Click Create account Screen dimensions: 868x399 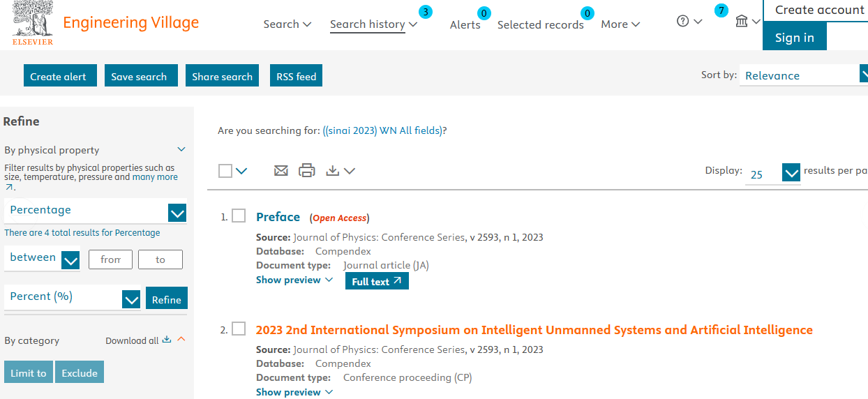click(x=819, y=10)
